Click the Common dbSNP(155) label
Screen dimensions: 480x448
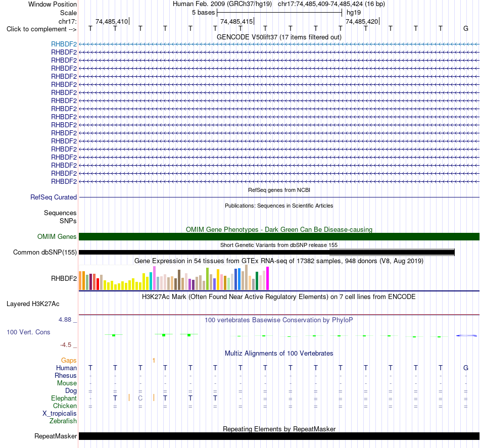pos(44,252)
